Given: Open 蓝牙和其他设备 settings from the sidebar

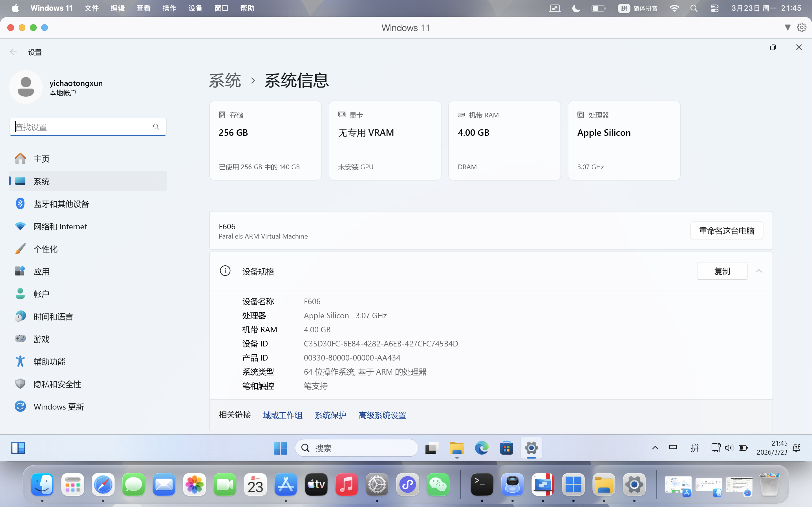Looking at the screenshot, I should pos(61,204).
